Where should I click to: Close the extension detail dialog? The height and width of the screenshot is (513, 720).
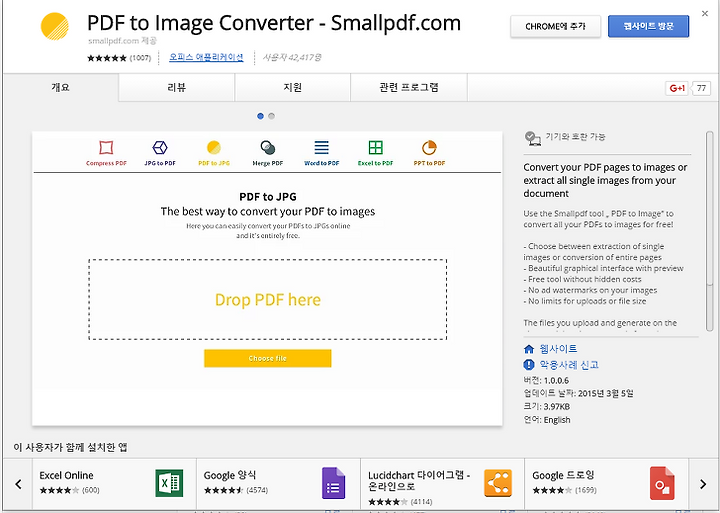tap(705, 14)
